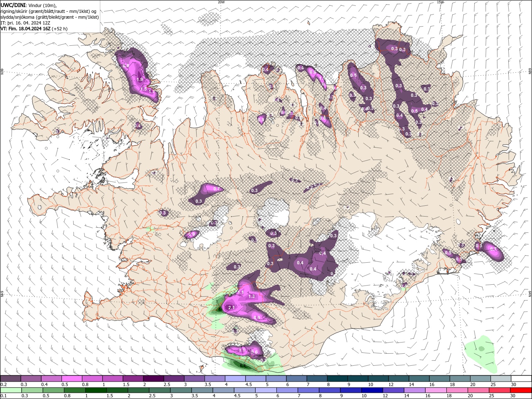
Task: Click the '1.3' precipitation value on the map
Action: (x=251, y=296)
